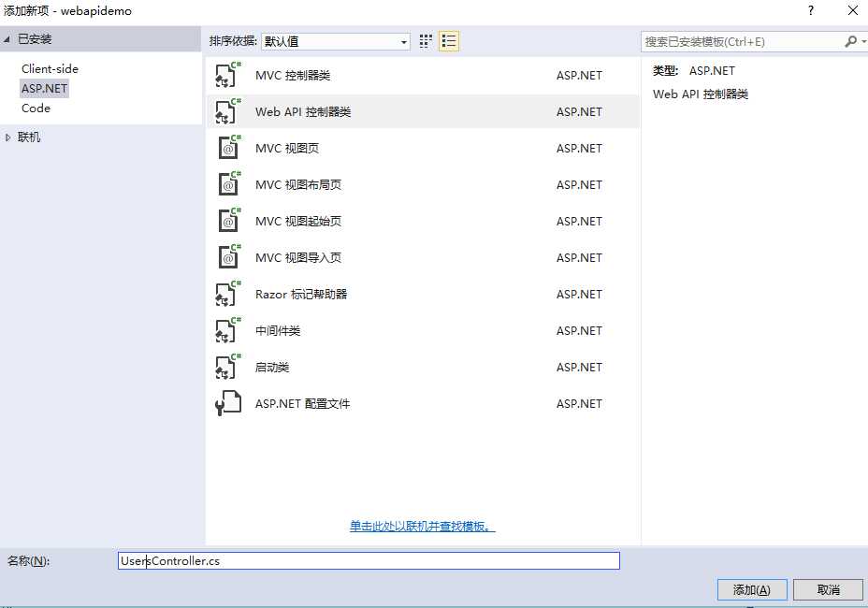The image size is (868, 608).
Task: Click the 添加(A) button
Action: click(752, 589)
